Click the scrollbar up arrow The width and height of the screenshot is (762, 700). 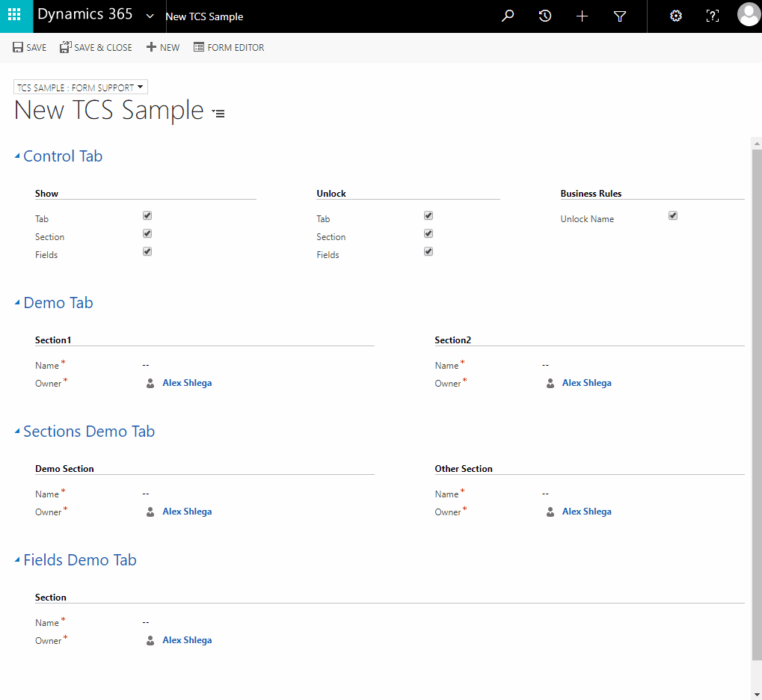point(757,144)
